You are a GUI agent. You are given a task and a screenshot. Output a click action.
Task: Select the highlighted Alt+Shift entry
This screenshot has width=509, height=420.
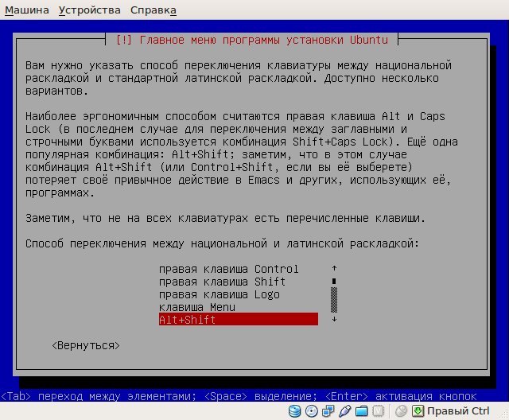tap(239, 320)
